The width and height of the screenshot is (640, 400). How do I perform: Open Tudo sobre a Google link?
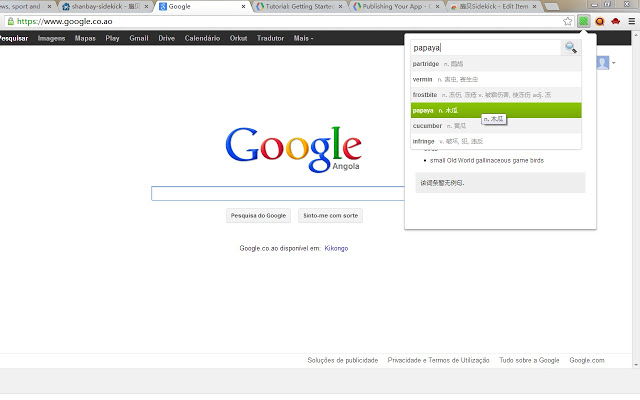[529, 360]
